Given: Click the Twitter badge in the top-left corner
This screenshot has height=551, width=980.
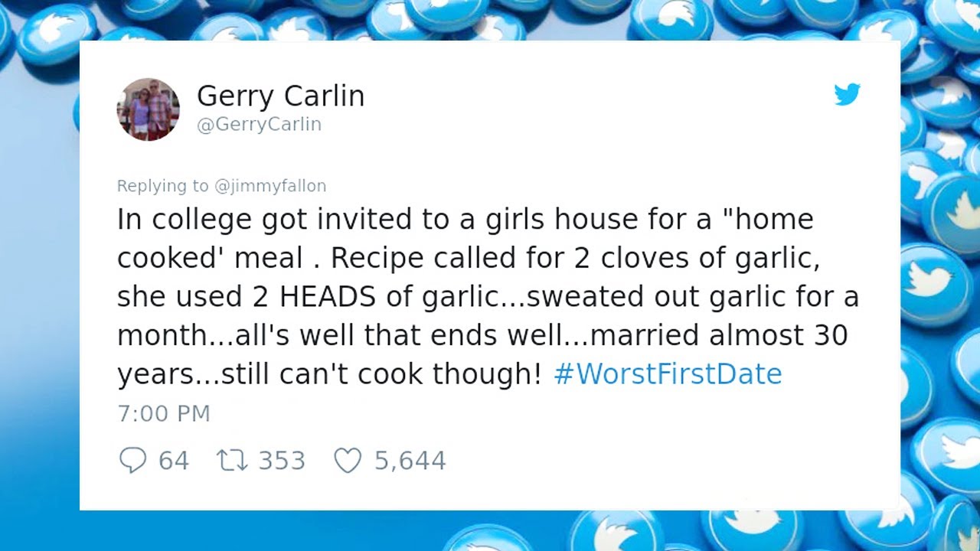Looking at the screenshot, I should click(x=54, y=32).
